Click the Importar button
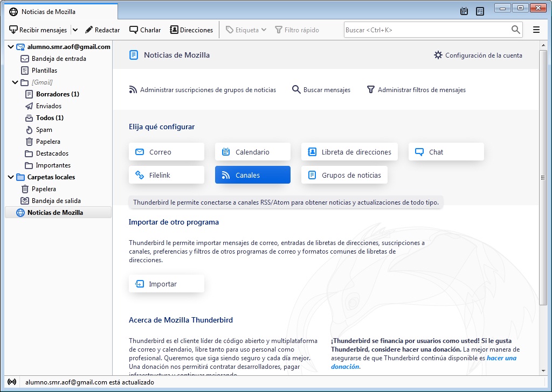The width and height of the screenshot is (552, 392). click(x=167, y=284)
